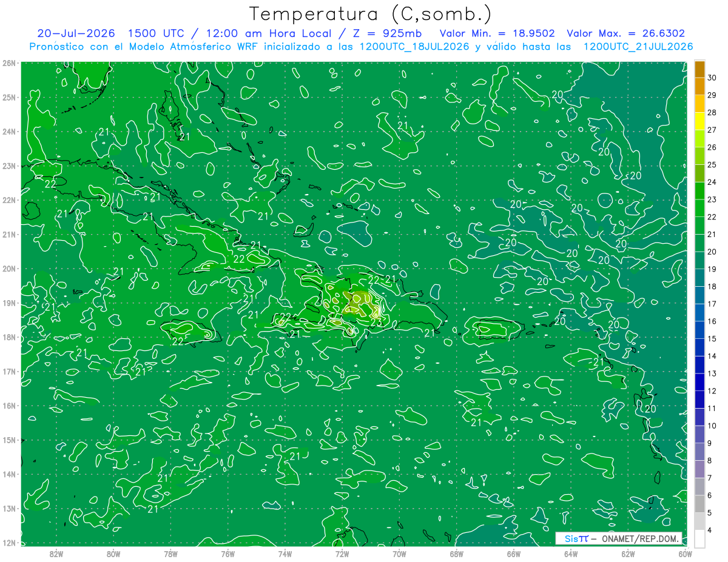Click the "64W" longitude axis label

pos(571,554)
